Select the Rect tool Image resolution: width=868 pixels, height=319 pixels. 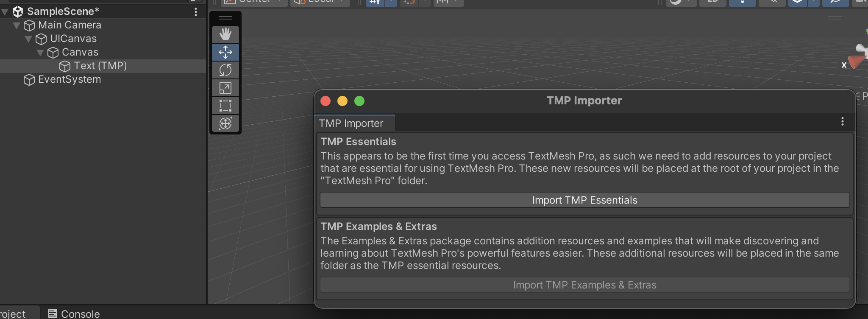tap(225, 106)
